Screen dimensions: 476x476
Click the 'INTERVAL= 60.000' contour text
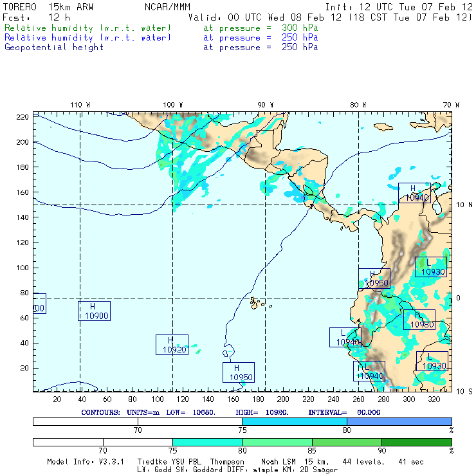tap(344, 412)
